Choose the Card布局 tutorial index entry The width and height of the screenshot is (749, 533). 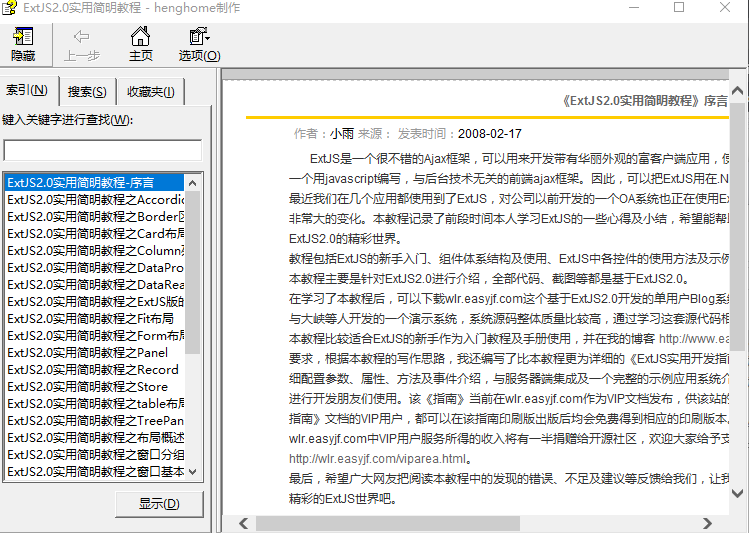click(94, 234)
